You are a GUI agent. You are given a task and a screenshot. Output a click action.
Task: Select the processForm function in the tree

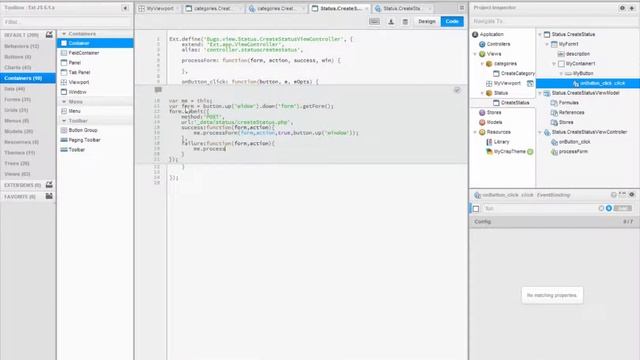(x=573, y=152)
